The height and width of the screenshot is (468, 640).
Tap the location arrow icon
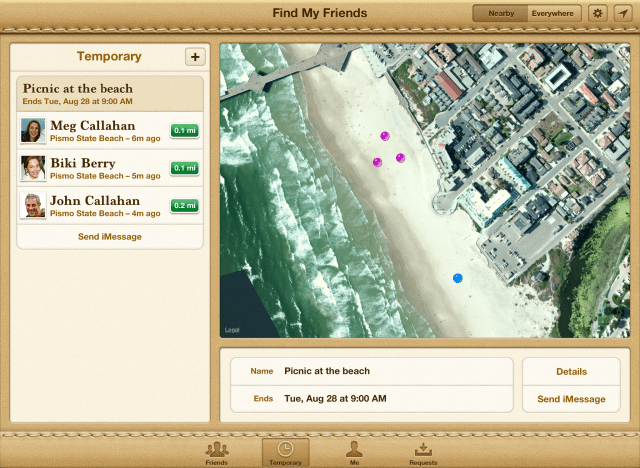click(x=622, y=13)
